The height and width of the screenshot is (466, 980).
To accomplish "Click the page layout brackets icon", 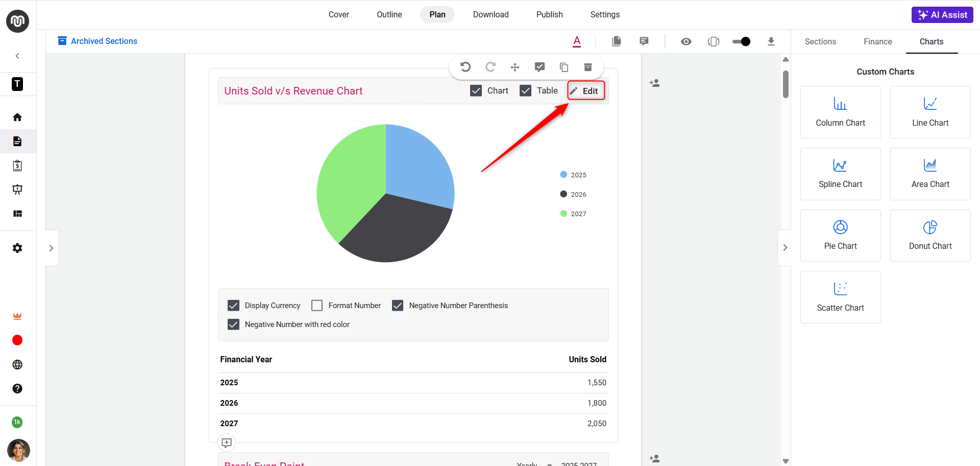I will click(x=714, y=41).
